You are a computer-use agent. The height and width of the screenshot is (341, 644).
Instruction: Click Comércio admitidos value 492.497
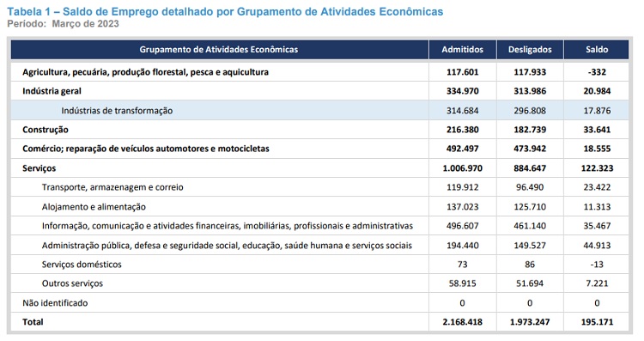click(463, 149)
